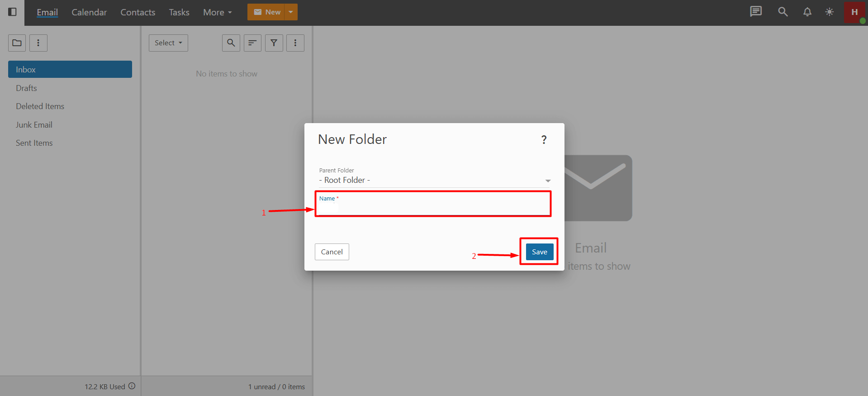Click the new folder icon
This screenshot has height=396, width=868.
point(17,43)
